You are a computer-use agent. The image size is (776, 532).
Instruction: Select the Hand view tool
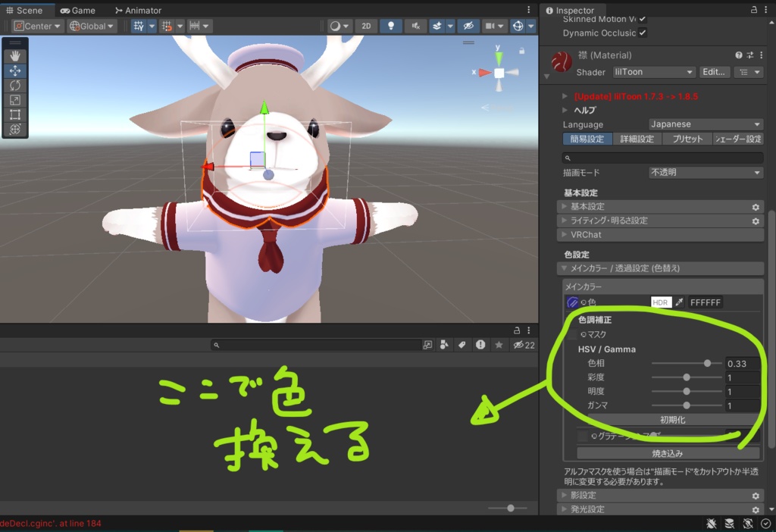[15, 56]
